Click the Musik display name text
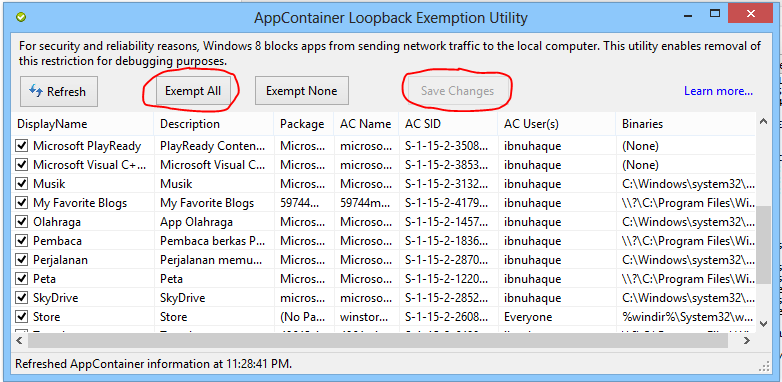The height and width of the screenshot is (382, 782). tap(49, 184)
